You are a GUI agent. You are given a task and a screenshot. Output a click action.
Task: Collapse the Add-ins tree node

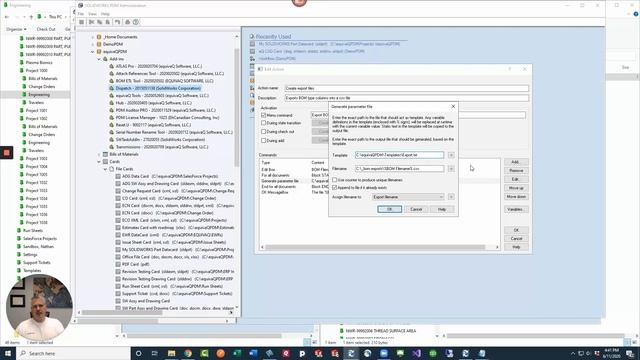click(99, 59)
